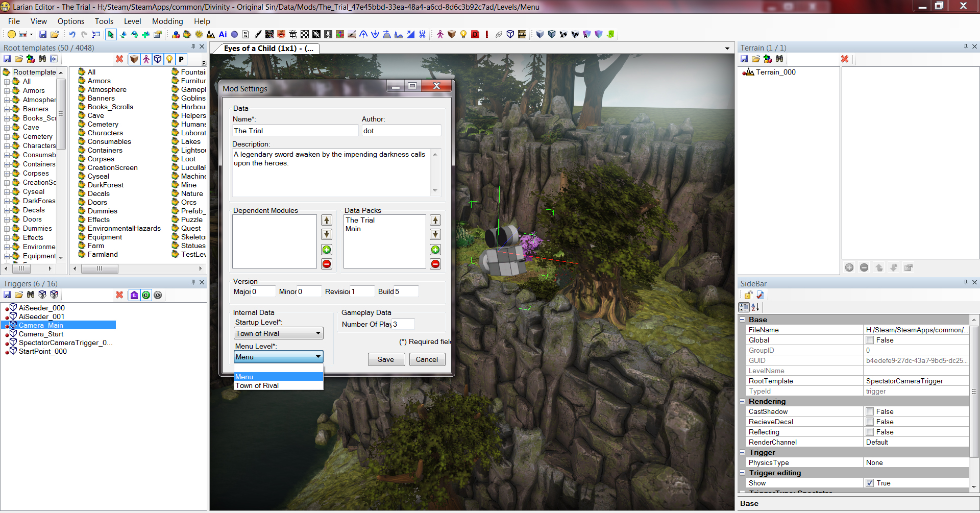The width and height of the screenshot is (980, 513).
Task: Click the Author input field
Action: click(402, 131)
